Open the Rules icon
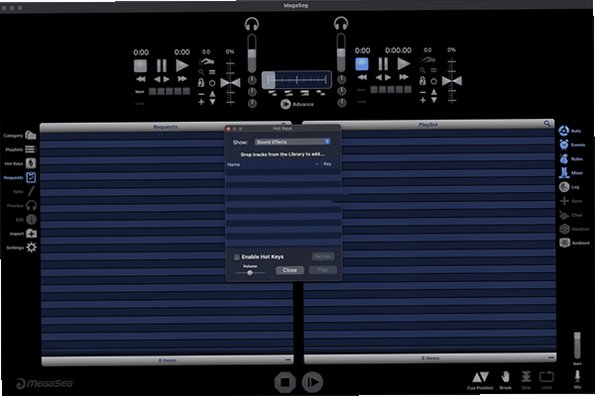595x396 pixels. click(564, 159)
